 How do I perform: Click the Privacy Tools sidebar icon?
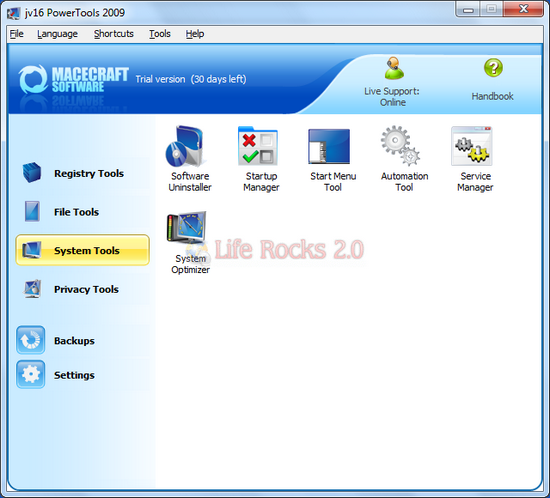pos(32,289)
